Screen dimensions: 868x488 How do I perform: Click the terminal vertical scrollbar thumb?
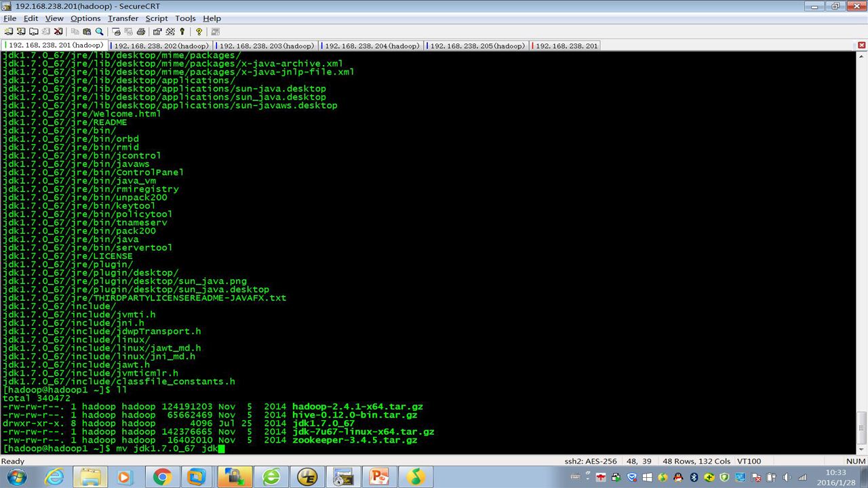(862, 427)
